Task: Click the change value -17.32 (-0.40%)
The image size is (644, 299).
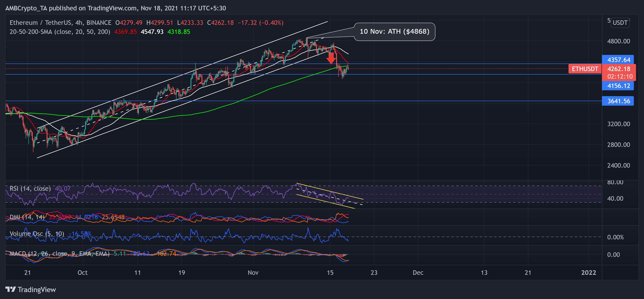Action: [x=260, y=23]
